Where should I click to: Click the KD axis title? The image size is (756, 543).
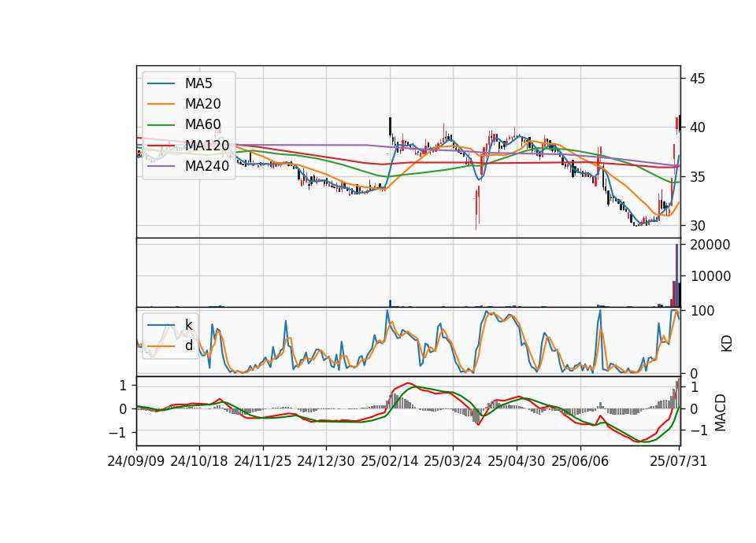(x=727, y=344)
